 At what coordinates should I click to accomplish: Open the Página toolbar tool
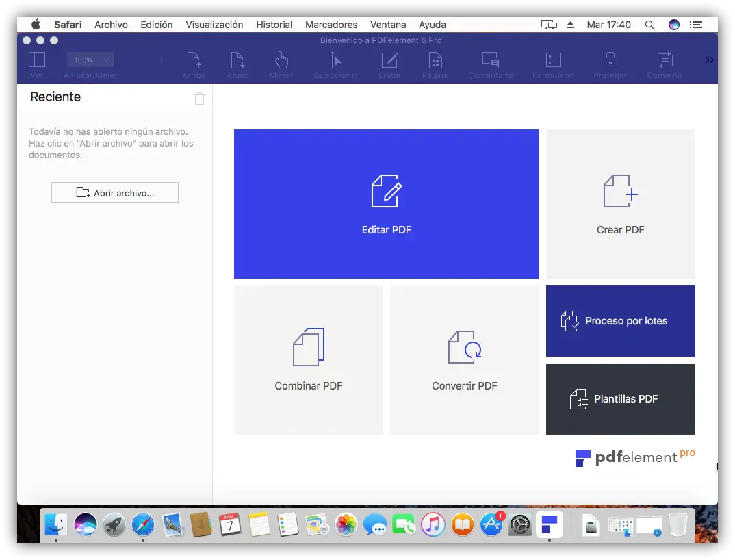[x=435, y=60]
